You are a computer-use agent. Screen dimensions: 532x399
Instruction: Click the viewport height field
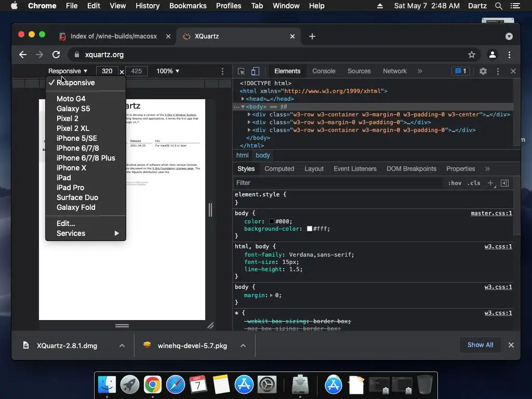point(137,71)
